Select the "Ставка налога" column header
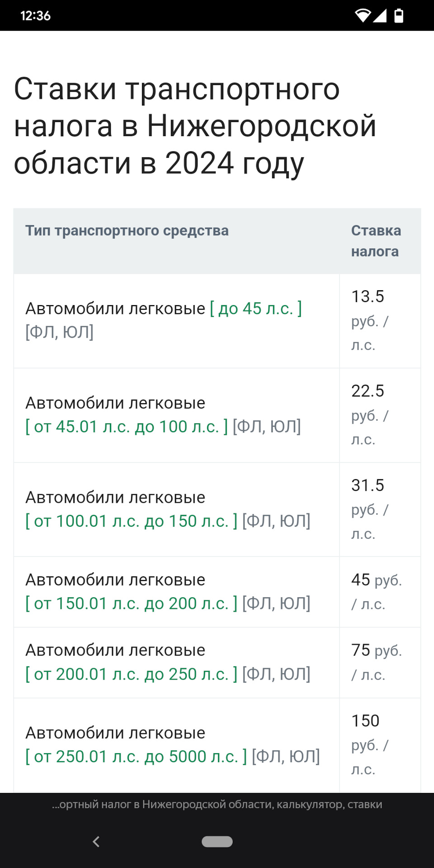 point(376,241)
